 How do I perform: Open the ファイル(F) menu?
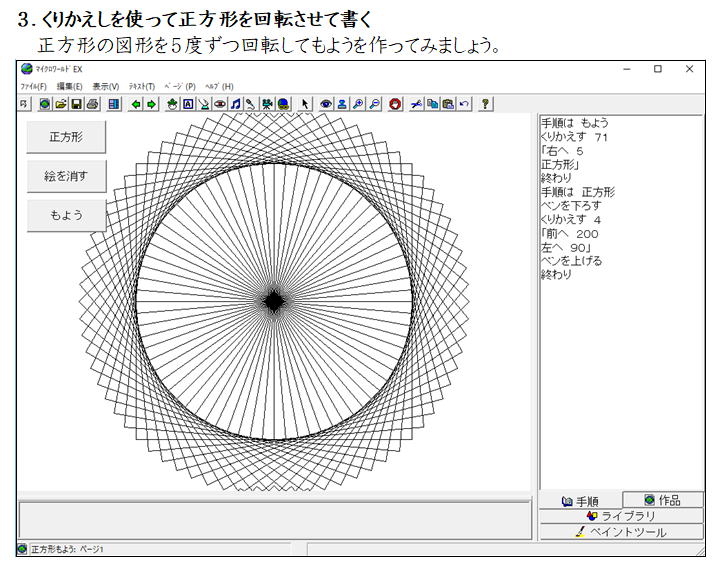pyautogui.click(x=34, y=86)
